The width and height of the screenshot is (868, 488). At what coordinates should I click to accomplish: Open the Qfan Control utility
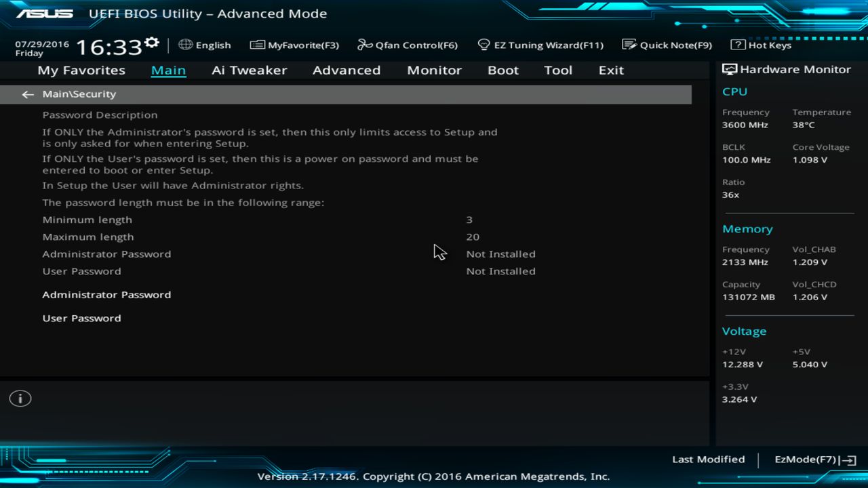[407, 45]
